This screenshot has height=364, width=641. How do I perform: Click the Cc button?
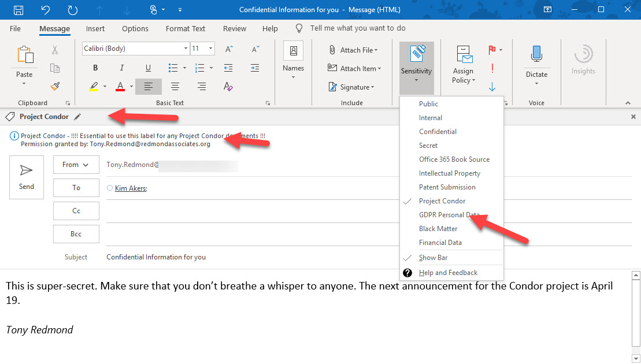[76, 211]
